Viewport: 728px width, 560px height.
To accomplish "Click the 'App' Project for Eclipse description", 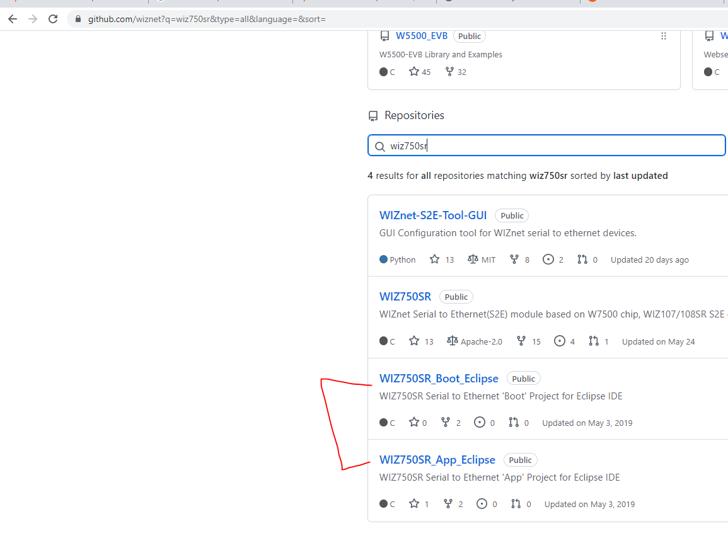I will pos(500,477).
